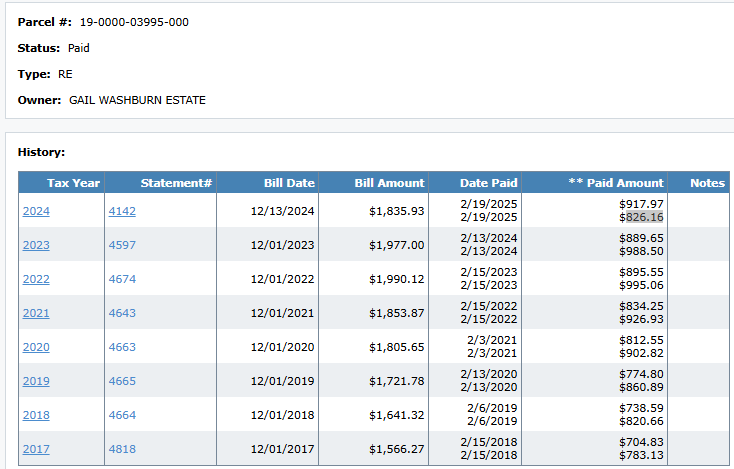View the 2018 tax year record
Screen dimensions: 734x469
(x=36, y=415)
